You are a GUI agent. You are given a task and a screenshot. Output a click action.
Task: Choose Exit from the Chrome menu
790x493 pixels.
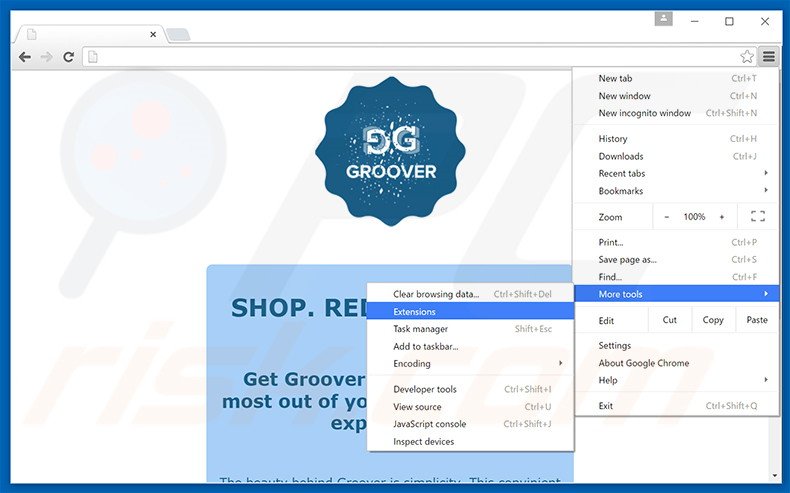[x=677, y=406]
